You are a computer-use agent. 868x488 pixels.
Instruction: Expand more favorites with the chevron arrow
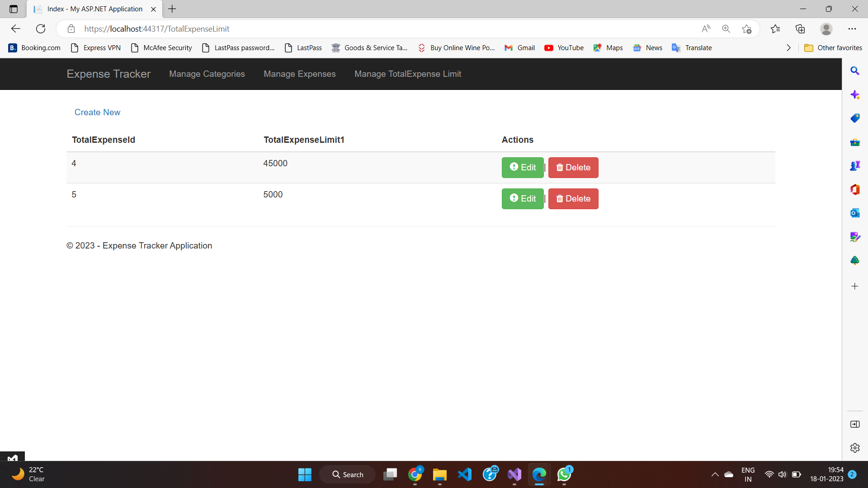(x=789, y=47)
